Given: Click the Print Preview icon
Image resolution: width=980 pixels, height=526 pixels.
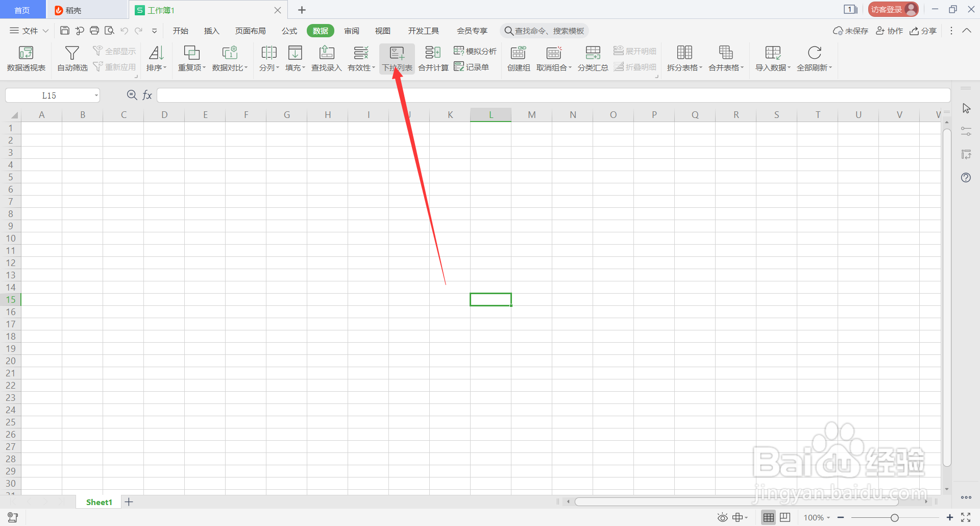Looking at the screenshot, I should point(109,31).
